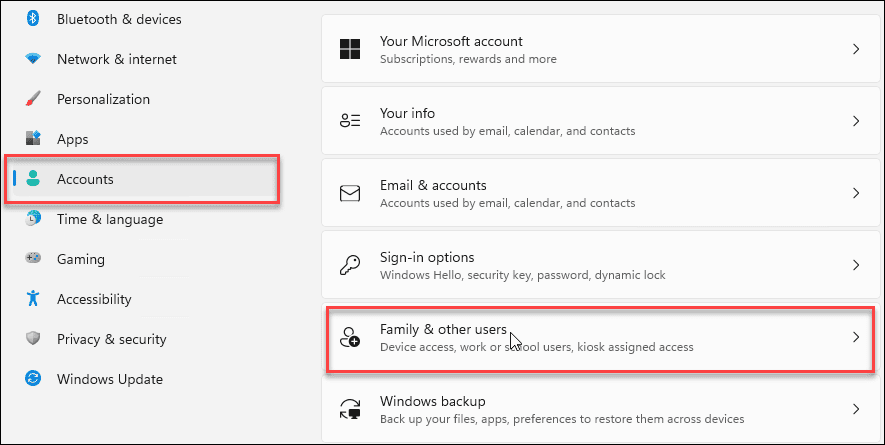Click the Network & internet wifi icon

33,59
